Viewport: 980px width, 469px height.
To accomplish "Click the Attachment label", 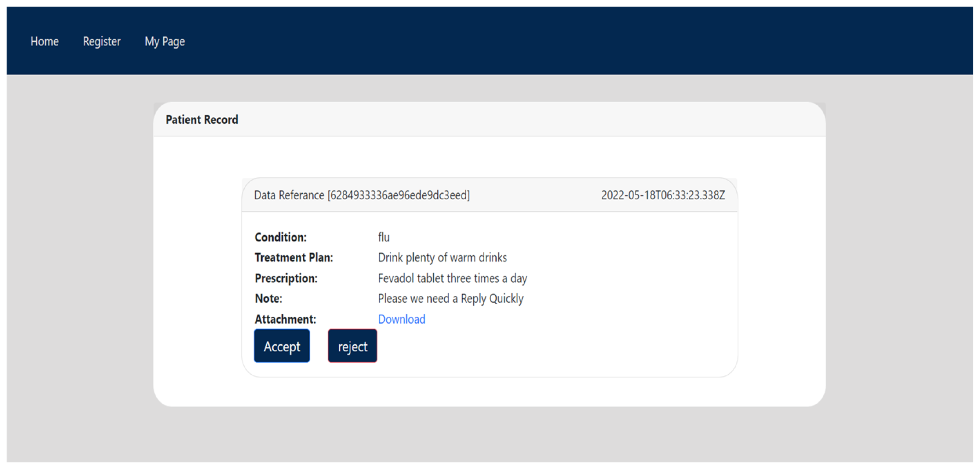I will click(x=285, y=319).
